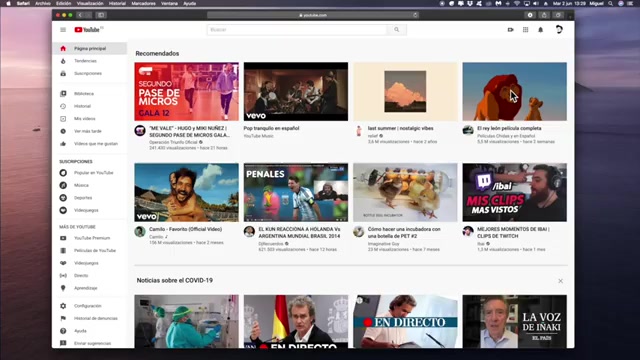Open the Archivo menu
Image resolution: width=640 pixels, height=360 pixels.
[x=42, y=3]
